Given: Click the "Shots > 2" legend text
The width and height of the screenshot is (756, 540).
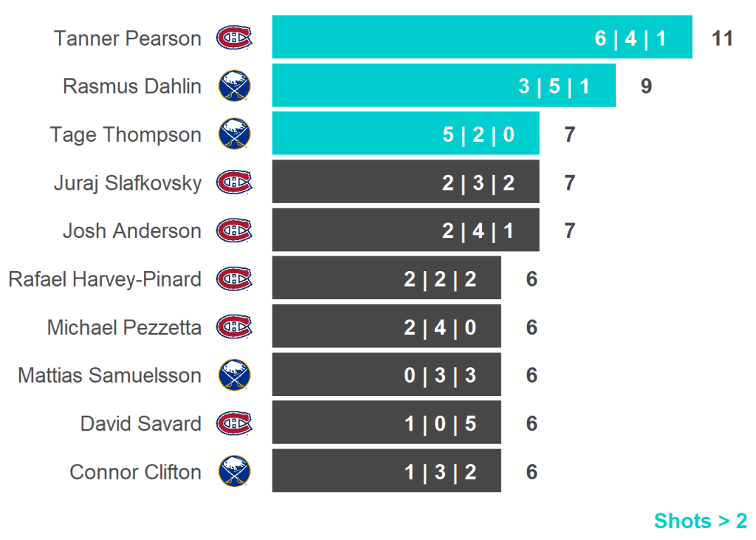Looking at the screenshot, I should coord(700,521).
